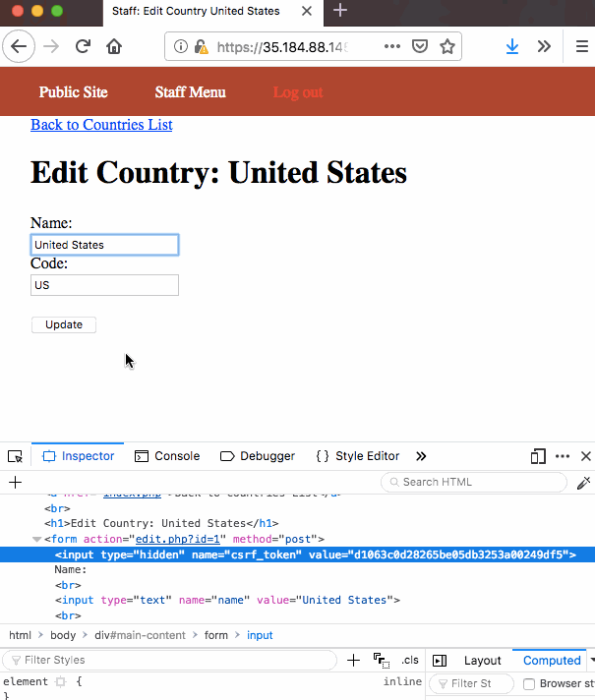Open page actions three-dot menu in address bar
The width and height of the screenshot is (595, 700).
(x=392, y=46)
